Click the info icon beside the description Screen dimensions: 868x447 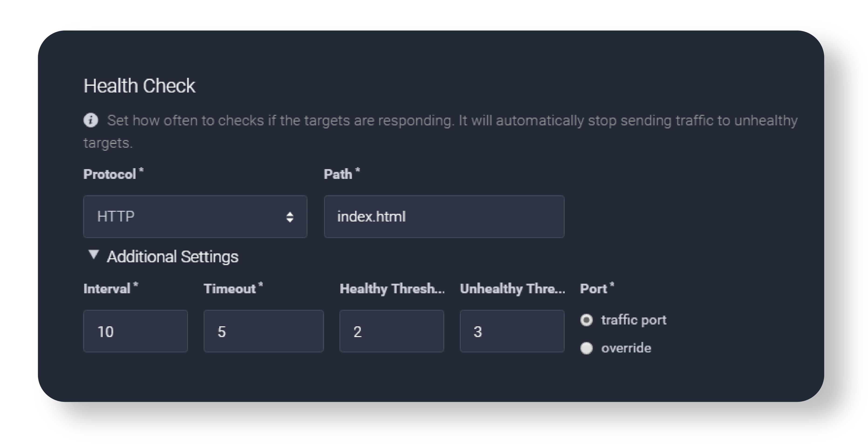[91, 120]
